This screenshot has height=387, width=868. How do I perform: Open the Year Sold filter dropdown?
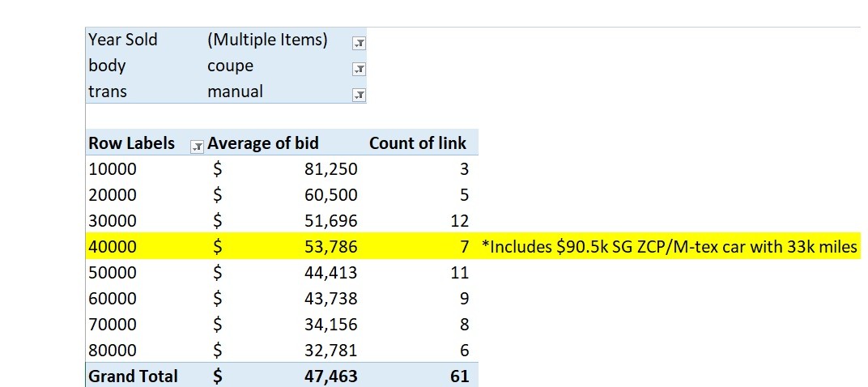pyautogui.click(x=359, y=43)
